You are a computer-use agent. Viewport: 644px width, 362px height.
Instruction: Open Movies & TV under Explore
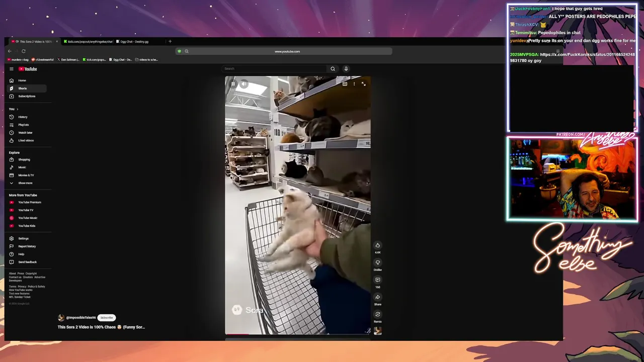tap(27, 175)
